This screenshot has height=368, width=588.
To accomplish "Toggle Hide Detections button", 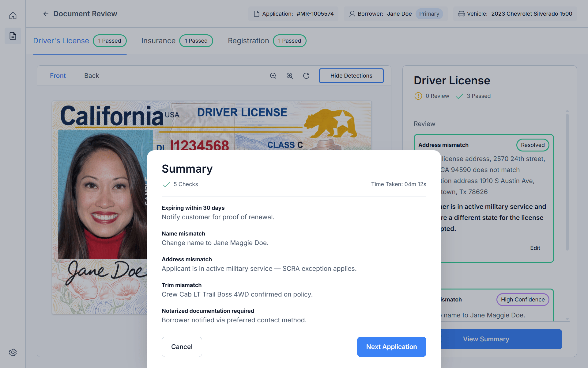I will pos(351,76).
